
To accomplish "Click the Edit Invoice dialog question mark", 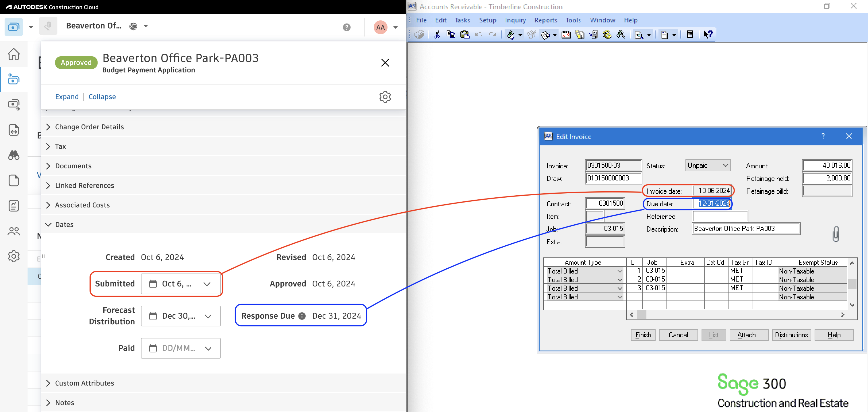I will pyautogui.click(x=823, y=136).
